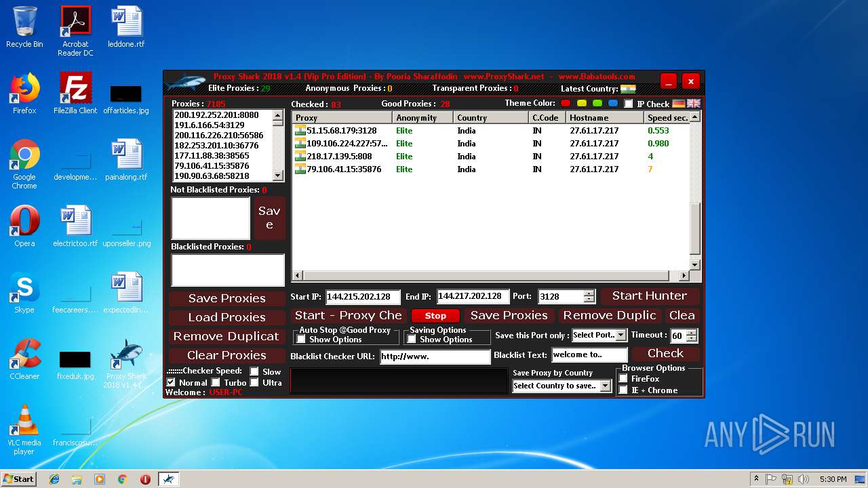Enable the IP Check checkbox
The image size is (868, 488).
coord(629,104)
